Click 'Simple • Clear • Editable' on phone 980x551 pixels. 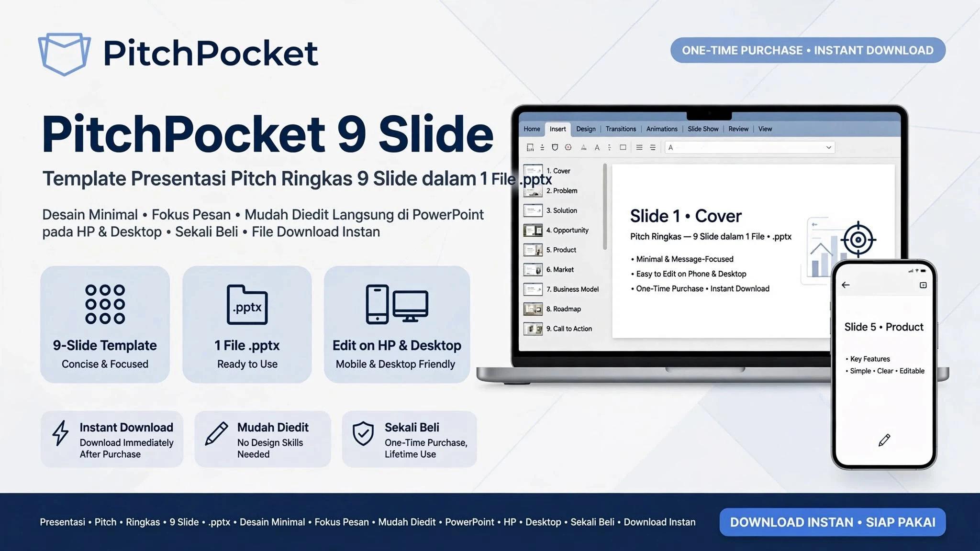tap(885, 371)
